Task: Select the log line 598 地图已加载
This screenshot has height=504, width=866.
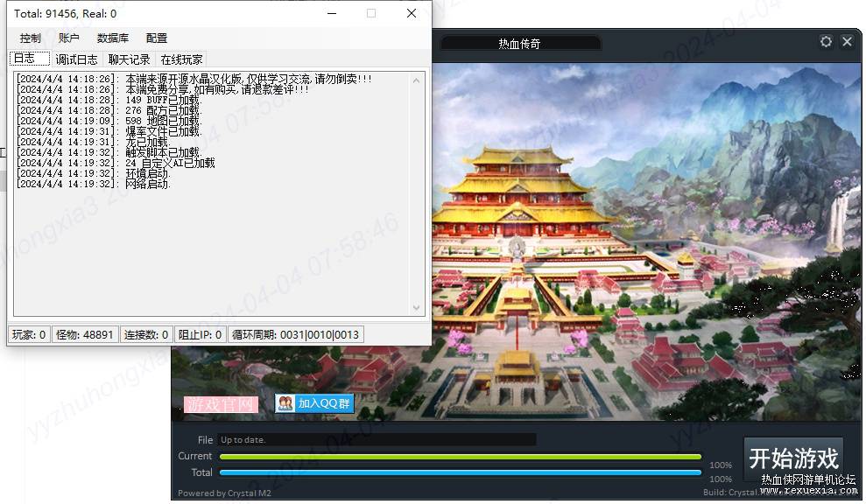Action: 109,121
